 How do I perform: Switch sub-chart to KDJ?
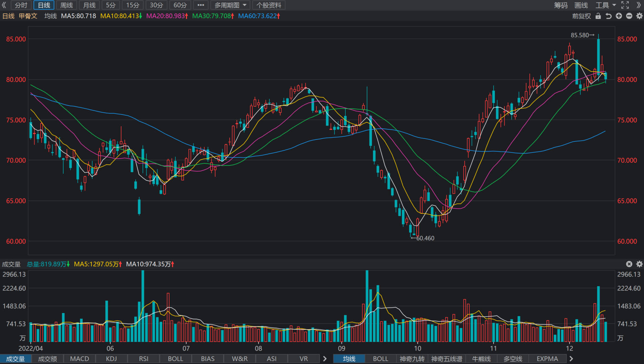(112, 359)
